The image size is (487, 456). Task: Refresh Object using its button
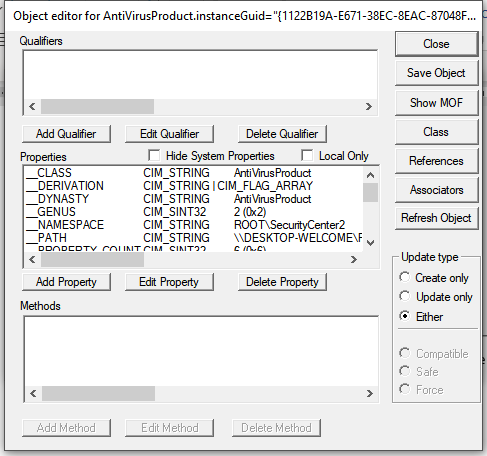436,218
